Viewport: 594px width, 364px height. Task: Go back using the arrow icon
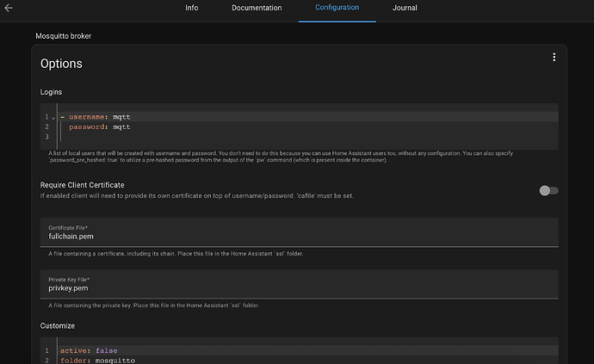(x=9, y=8)
